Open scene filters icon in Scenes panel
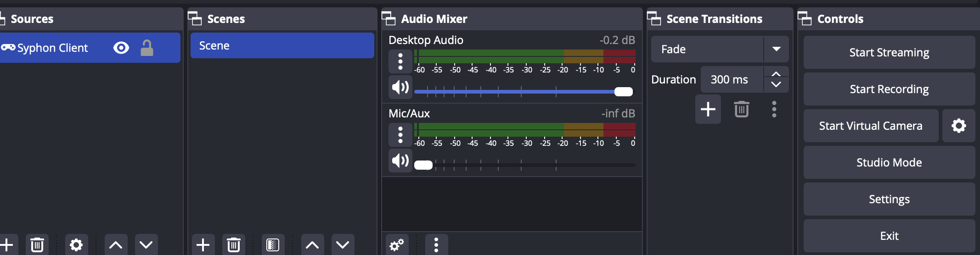980x255 pixels. point(273,245)
